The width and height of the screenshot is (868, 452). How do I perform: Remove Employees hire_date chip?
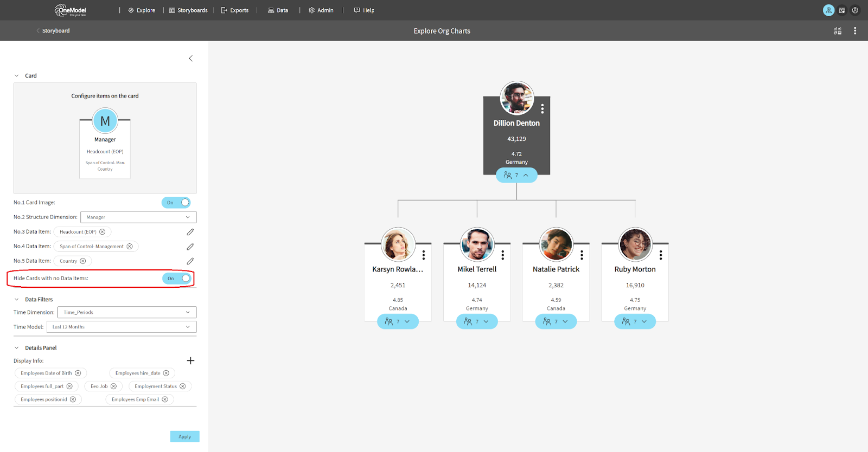(x=167, y=373)
